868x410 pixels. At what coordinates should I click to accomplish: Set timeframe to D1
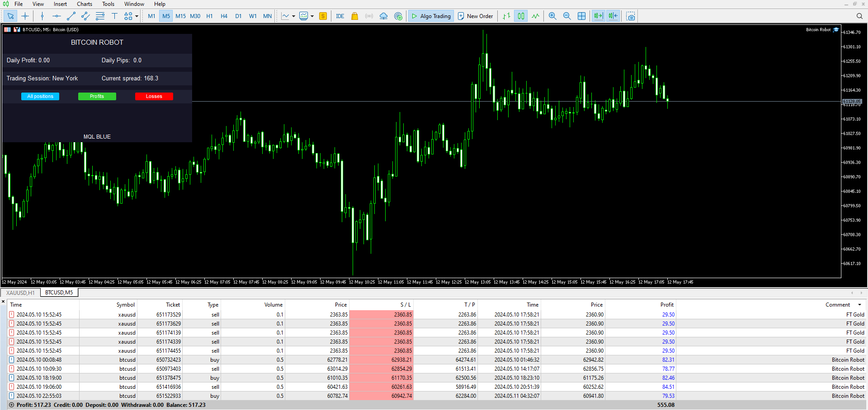pyautogui.click(x=238, y=16)
